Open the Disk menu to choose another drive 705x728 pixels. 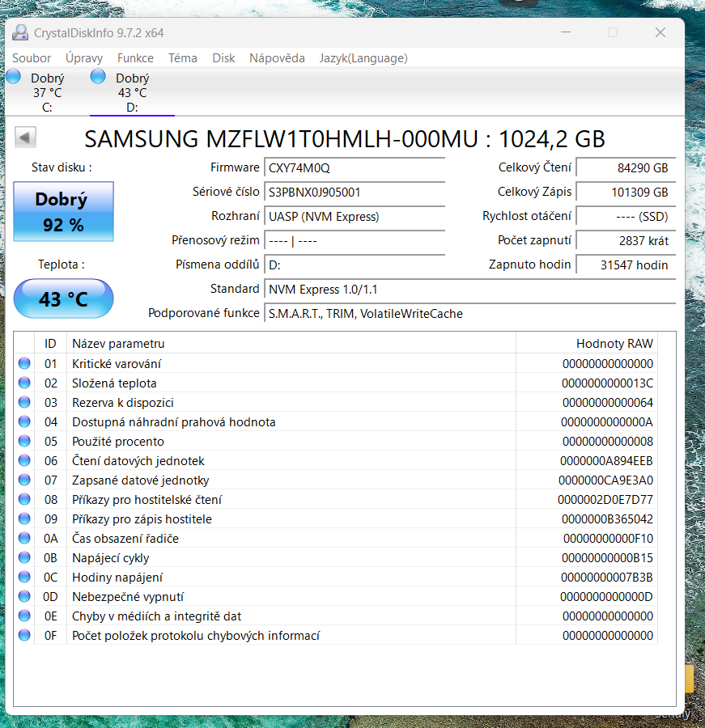point(223,57)
